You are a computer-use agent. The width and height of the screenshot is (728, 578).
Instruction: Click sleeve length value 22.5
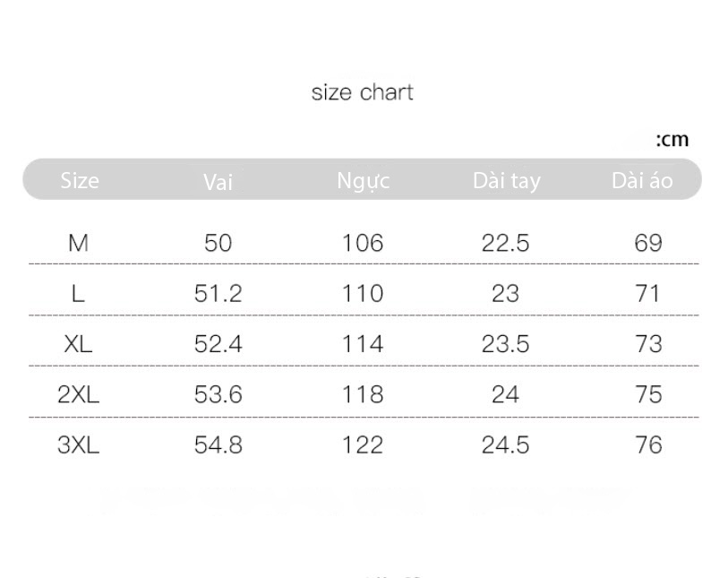(505, 243)
